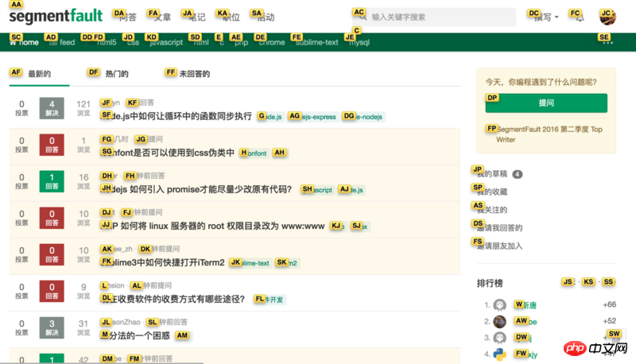Open the 钟前提问 link above the iTerm2 question

tap(160, 249)
